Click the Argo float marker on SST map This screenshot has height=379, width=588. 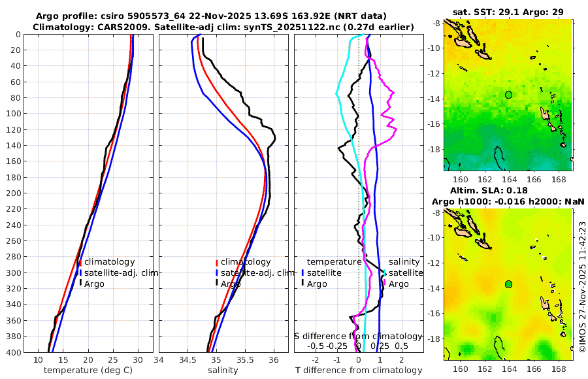pos(508,95)
